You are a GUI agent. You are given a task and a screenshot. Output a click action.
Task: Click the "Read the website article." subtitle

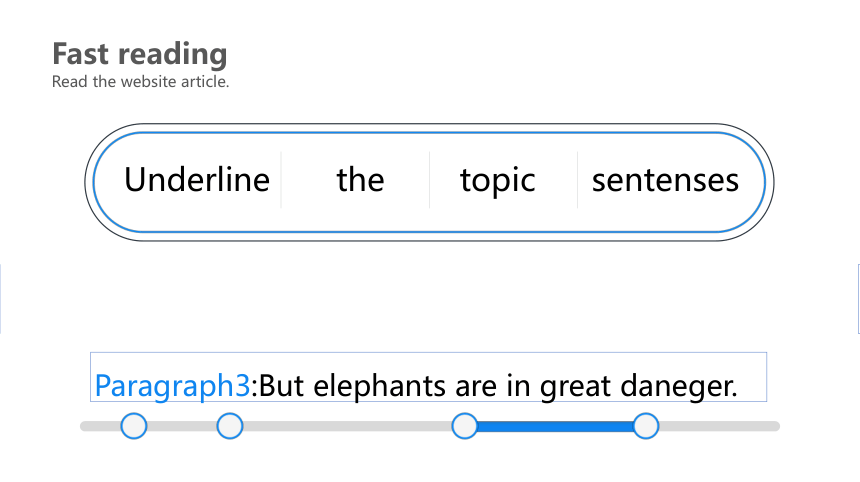(140, 82)
